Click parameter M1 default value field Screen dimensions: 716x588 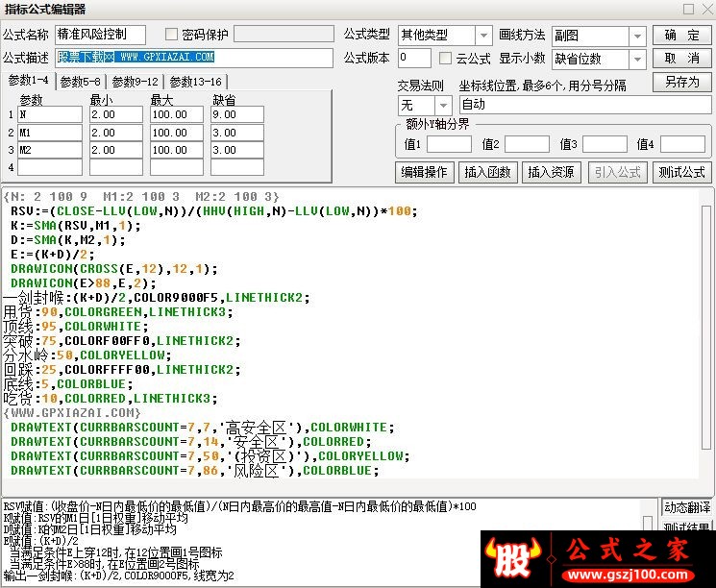pyautogui.click(x=237, y=133)
